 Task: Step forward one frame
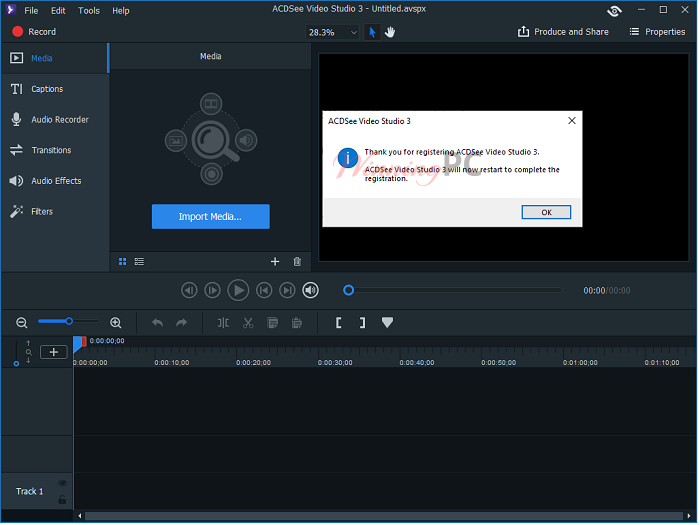click(x=212, y=291)
